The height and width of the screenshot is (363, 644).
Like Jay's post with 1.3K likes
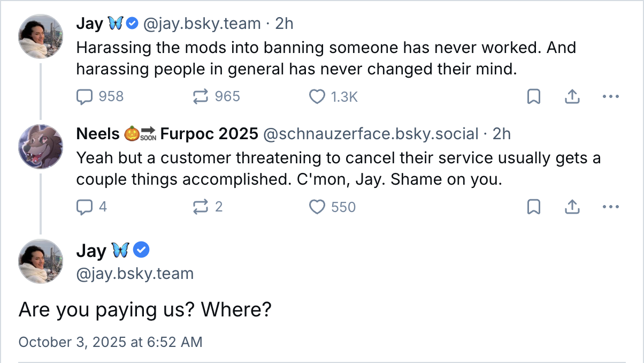318,96
